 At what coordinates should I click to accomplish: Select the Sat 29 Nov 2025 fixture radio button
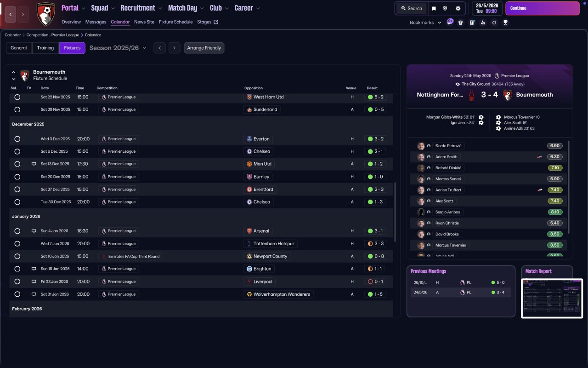click(x=17, y=110)
